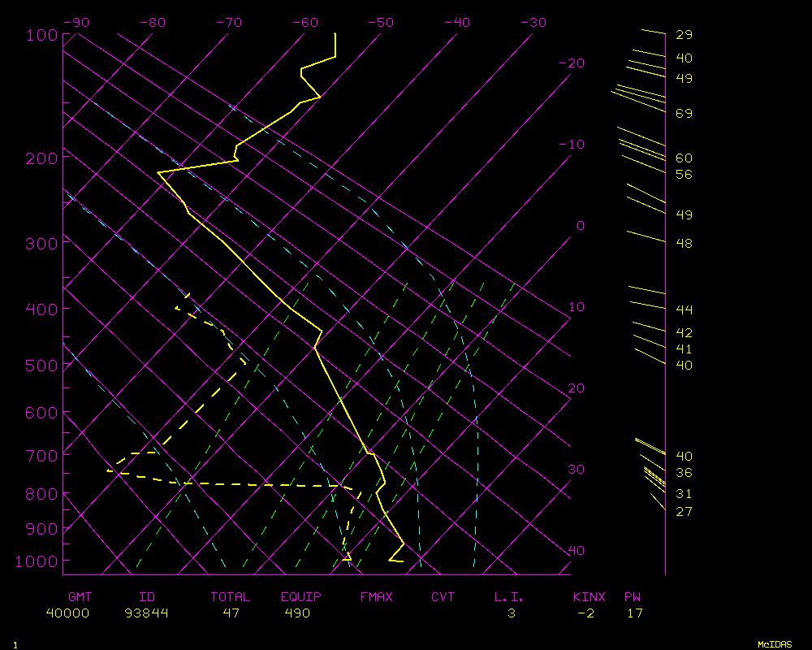Click the GMT header label
Image resolution: width=812 pixels, height=650 pixels.
(80, 597)
